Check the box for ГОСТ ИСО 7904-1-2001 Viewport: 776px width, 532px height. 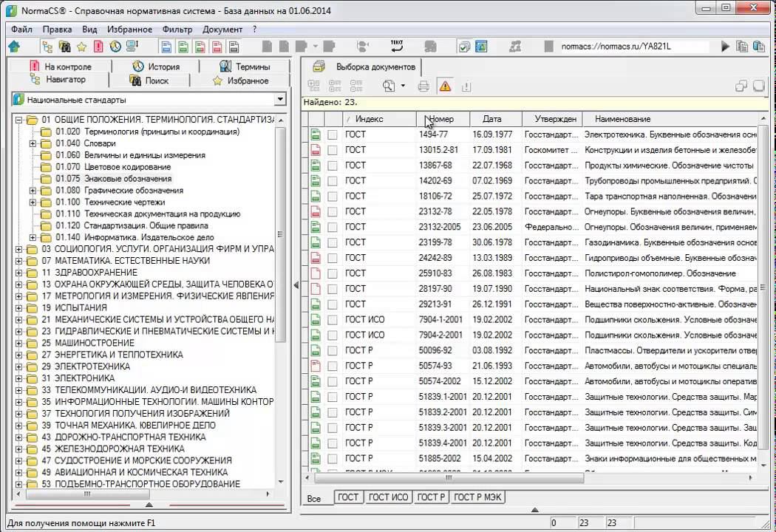point(333,320)
